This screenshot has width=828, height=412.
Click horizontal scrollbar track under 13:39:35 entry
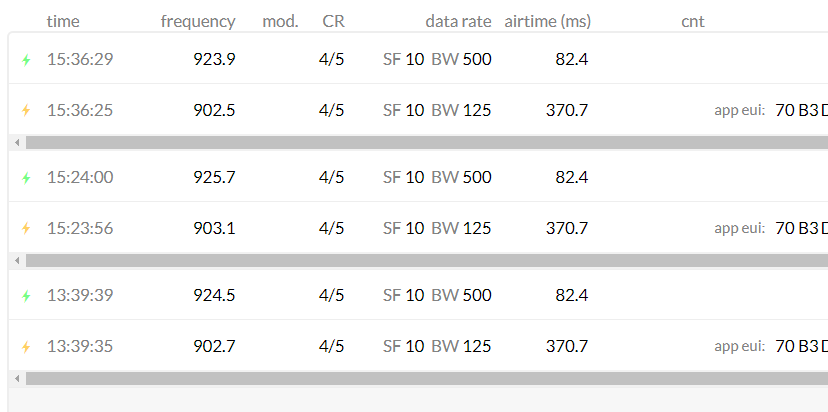click(427, 379)
